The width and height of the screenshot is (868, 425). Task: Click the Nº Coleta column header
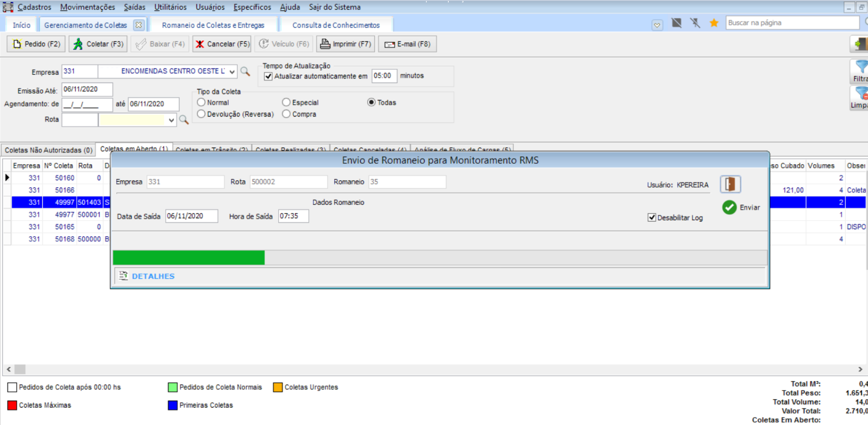tap(59, 166)
